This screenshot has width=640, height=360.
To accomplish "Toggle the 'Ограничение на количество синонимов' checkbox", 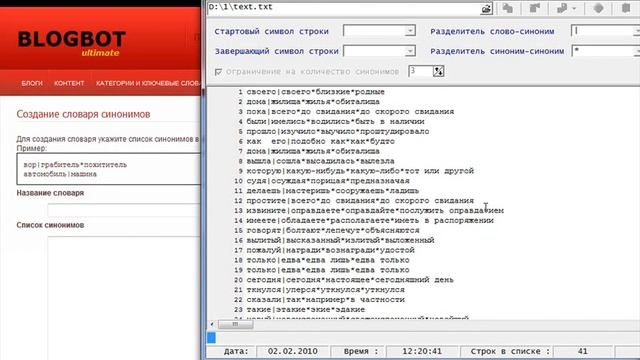I will click(218, 72).
